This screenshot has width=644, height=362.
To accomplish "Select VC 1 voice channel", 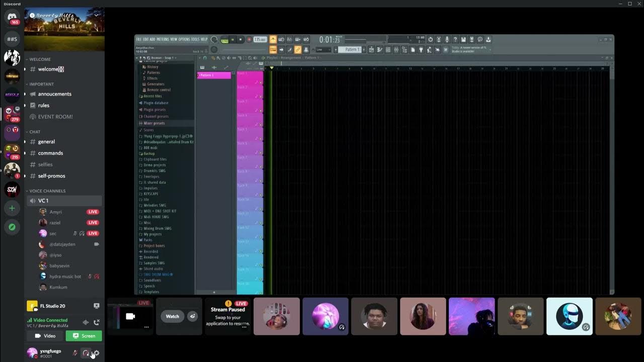I will pyautogui.click(x=64, y=201).
